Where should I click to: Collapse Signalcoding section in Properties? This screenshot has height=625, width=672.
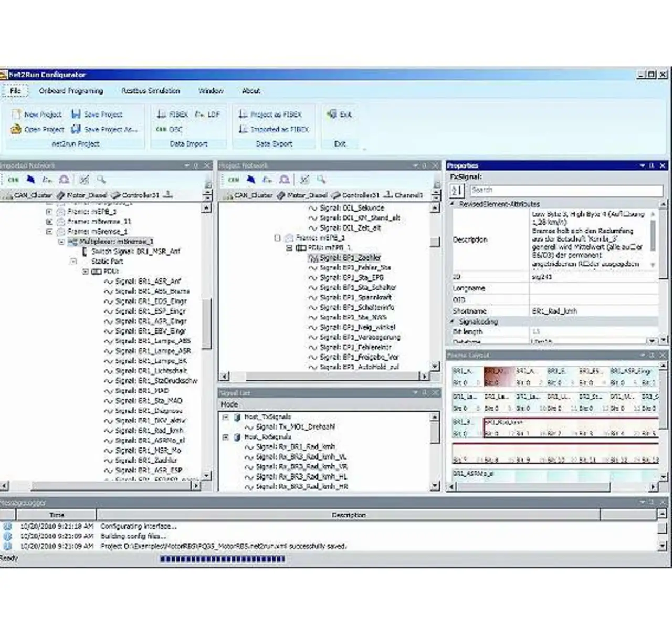coord(453,321)
